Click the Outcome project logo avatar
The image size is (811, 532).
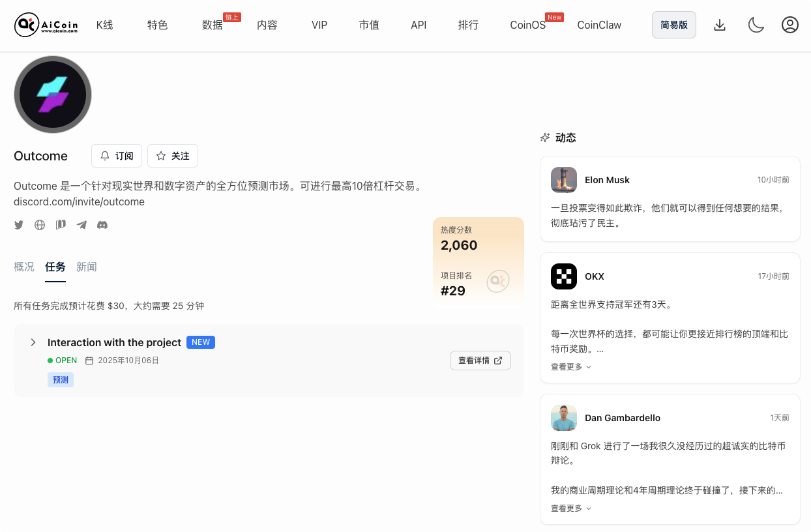tap(53, 95)
